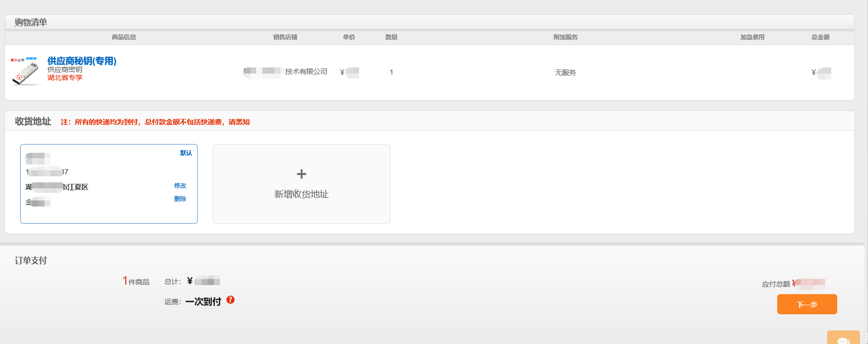Click the 附加服务 column header

click(565, 37)
